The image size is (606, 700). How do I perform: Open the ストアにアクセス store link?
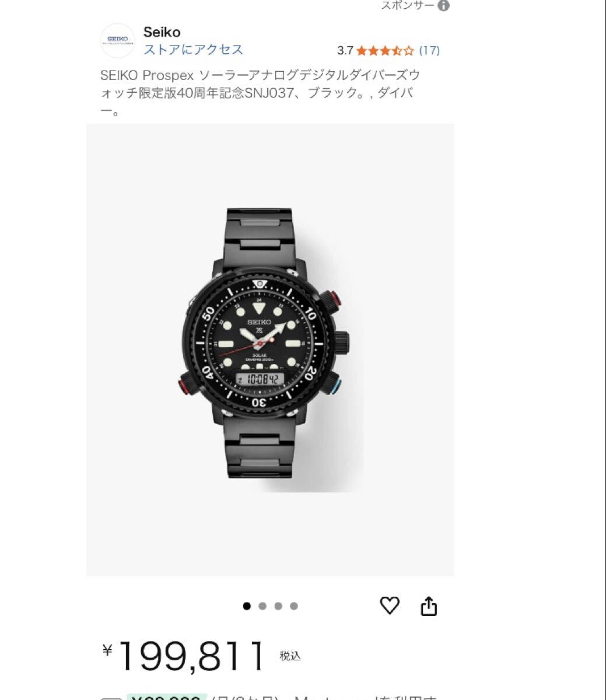194,50
